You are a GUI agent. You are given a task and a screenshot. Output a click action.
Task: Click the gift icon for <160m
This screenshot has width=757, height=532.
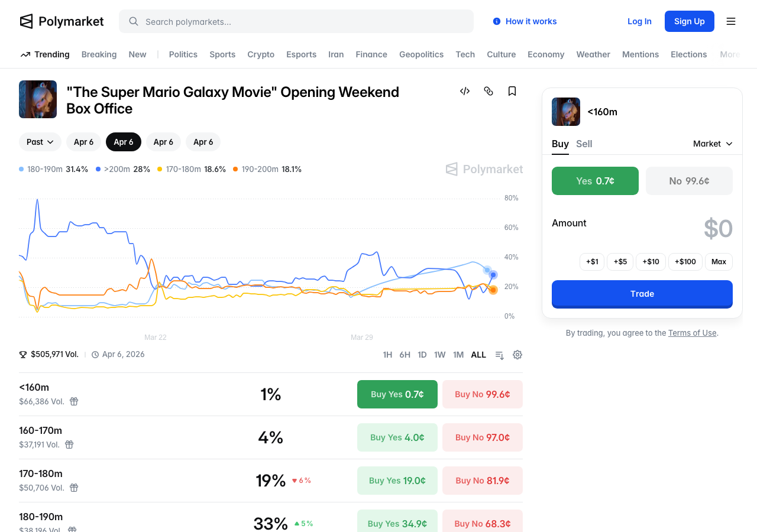coord(74,401)
